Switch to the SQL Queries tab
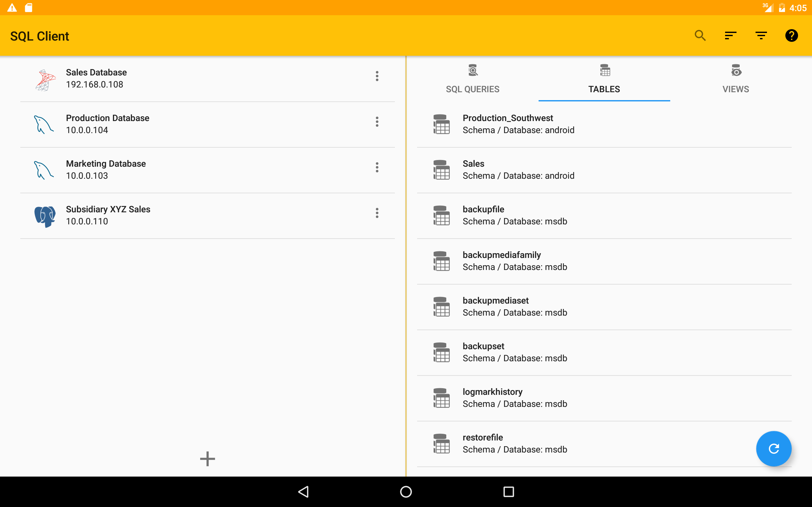Screen dimensions: 812x507 tap(472, 80)
